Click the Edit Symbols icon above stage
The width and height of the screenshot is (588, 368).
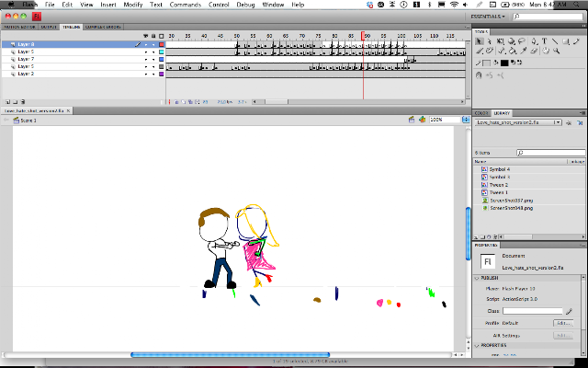point(423,120)
